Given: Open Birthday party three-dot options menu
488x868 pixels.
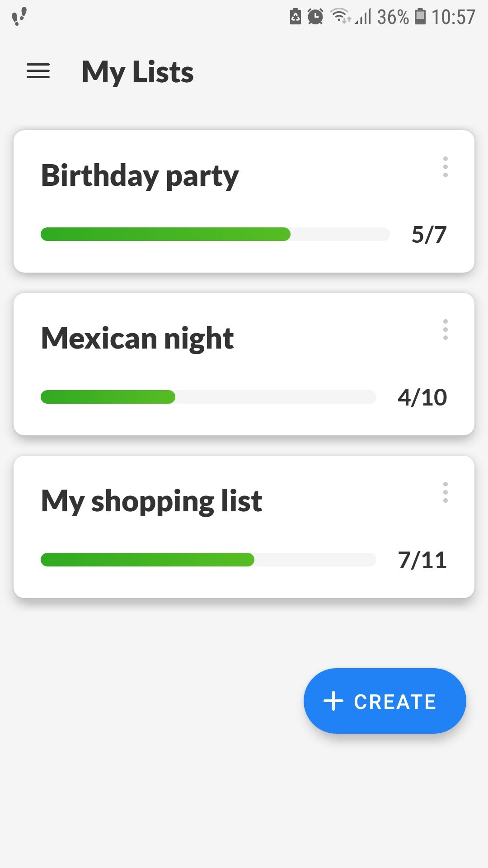Looking at the screenshot, I should tap(446, 167).
